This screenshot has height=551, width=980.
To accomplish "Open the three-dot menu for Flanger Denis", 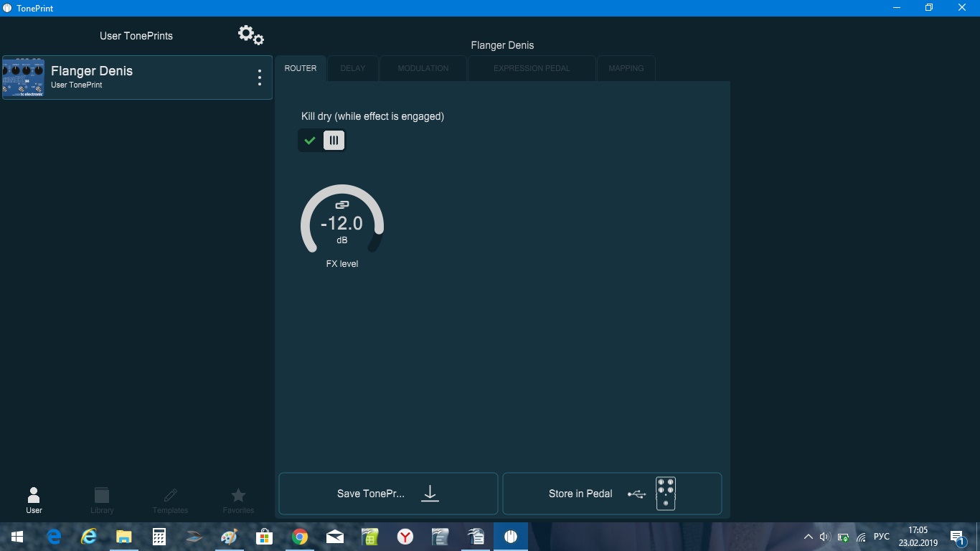I will pos(260,77).
